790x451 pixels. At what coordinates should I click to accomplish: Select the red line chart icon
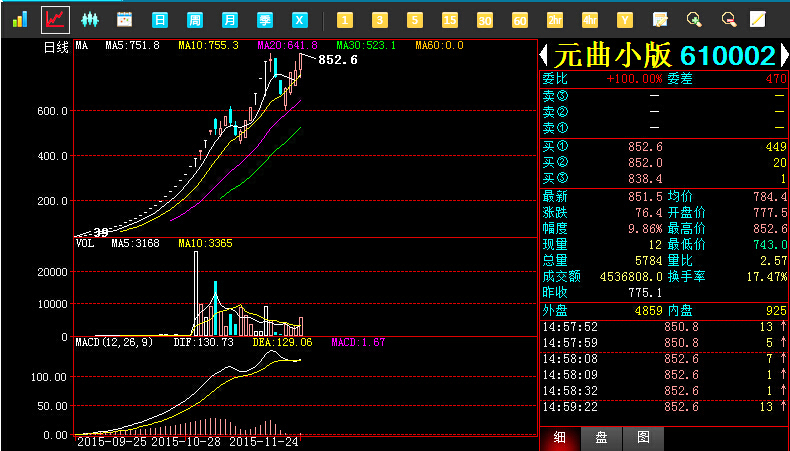click(x=55, y=19)
